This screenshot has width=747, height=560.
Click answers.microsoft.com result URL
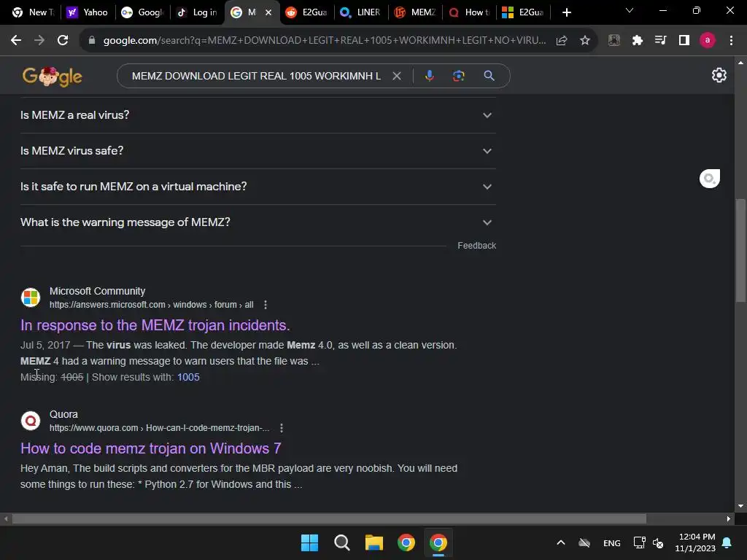pos(152,305)
